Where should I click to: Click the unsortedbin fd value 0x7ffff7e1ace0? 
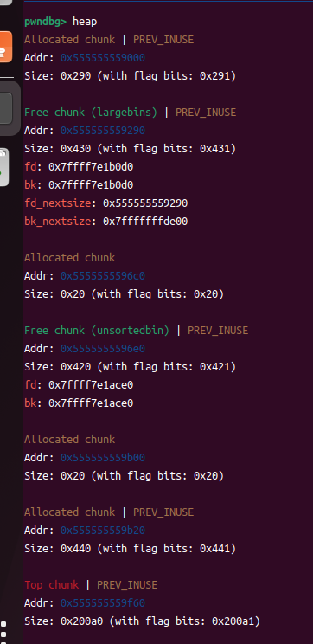(91, 385)
